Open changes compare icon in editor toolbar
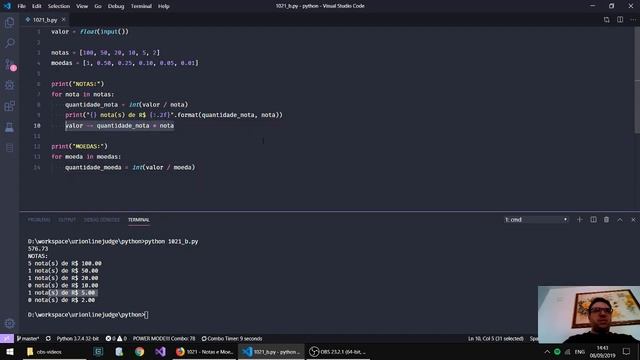 607,20
